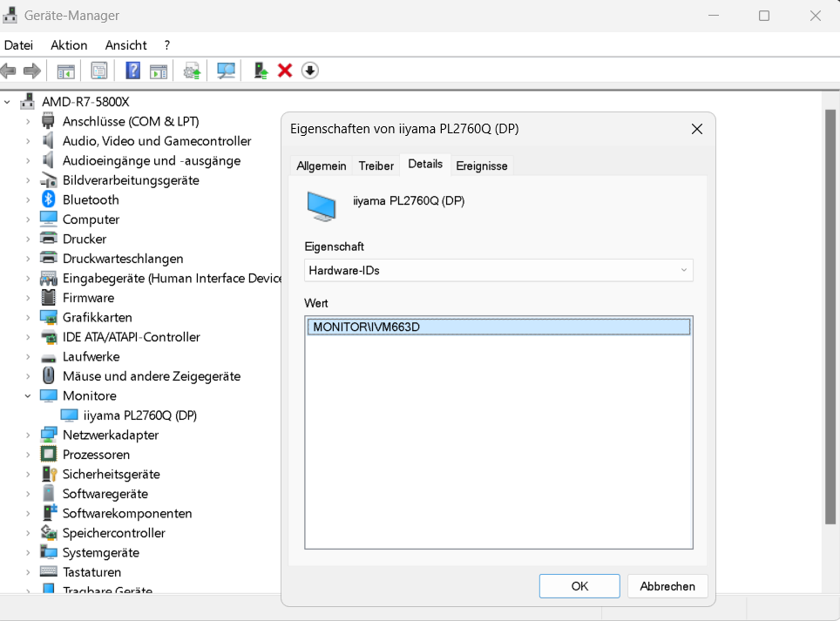Viewport: 840px width, 621px height.
Task: Select the Netzwerkadapter icon
Action: click(x=49, y=435)
